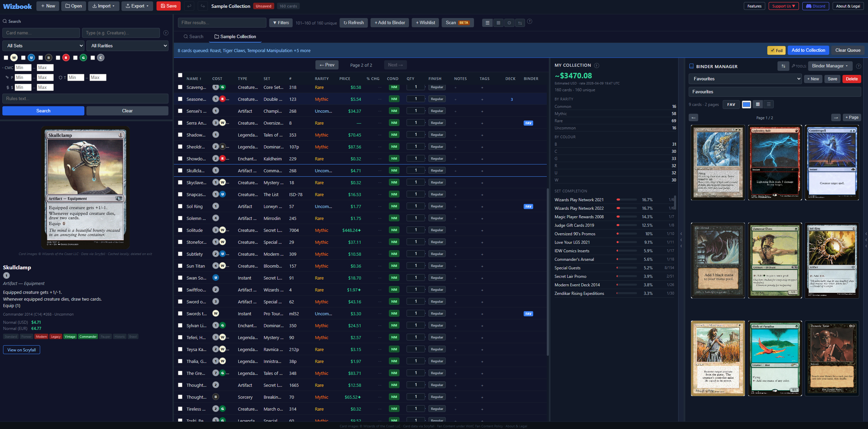Check the Sol Ring row checkbox

(180, 206)
